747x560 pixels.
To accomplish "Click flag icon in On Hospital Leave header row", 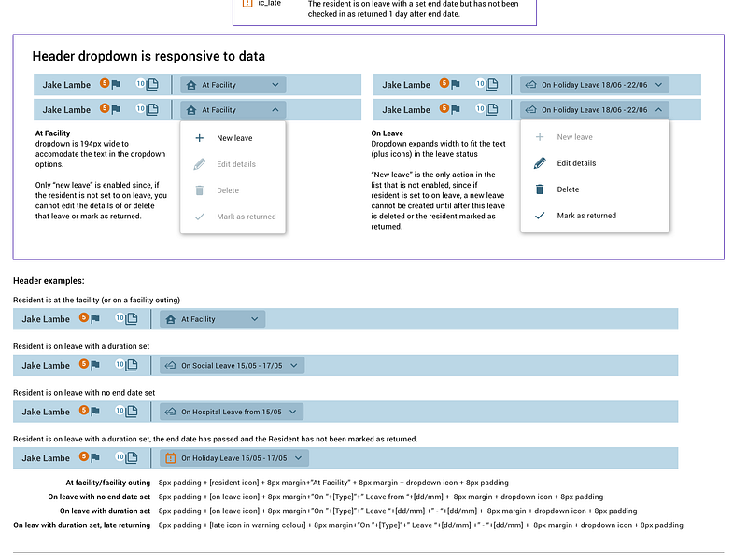I will pos(95,412).
